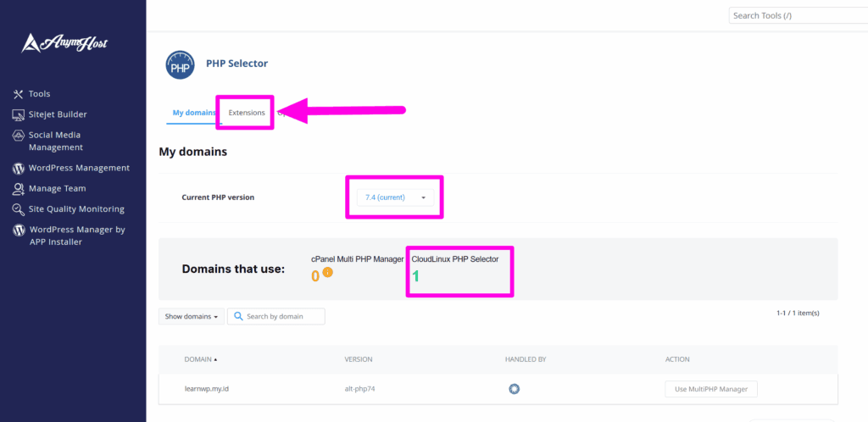Viewport: 868px width, 422px height.
Task: Click the Current PHP version label
Action: pos(218,197)
